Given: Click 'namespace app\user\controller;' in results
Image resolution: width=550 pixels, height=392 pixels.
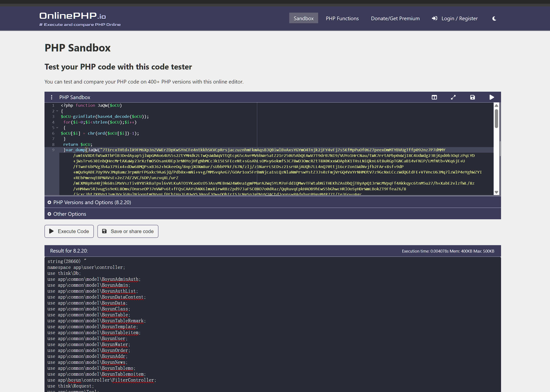Looking at the screenshot, I should [x=86, y=267].
